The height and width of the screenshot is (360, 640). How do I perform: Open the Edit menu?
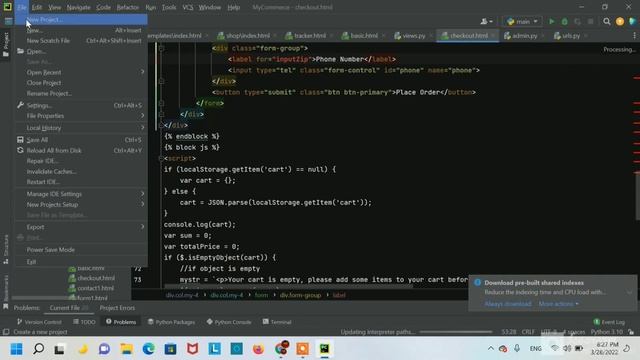[37, 7]
